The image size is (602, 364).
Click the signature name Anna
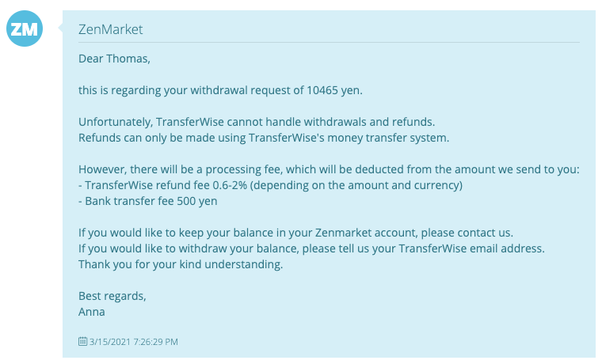pyautogui.click(x=91, y=312)
